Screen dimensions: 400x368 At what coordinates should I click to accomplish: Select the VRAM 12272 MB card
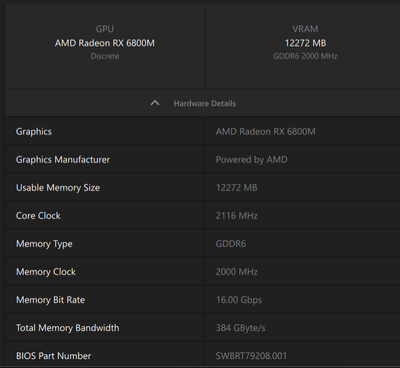tap(303, 47)
